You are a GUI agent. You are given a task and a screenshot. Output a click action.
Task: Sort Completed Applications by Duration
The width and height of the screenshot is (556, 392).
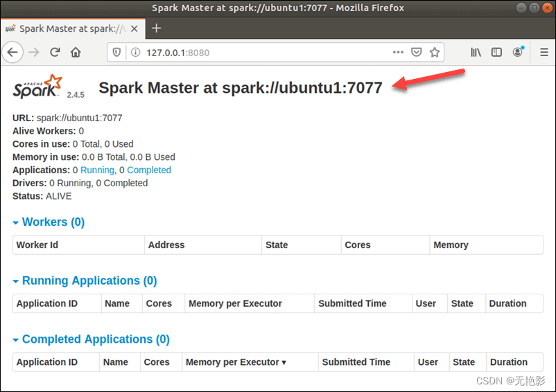pos(508,362)
